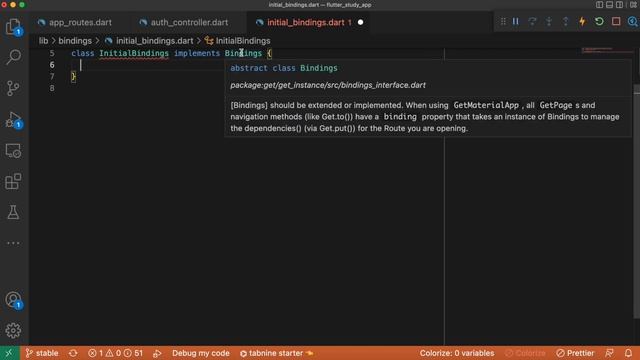The height and width of the screenshot is (360, 640).
Task: Open the Explorer view in activity bar
Action: pyautogui.click(x=13, y=27)
